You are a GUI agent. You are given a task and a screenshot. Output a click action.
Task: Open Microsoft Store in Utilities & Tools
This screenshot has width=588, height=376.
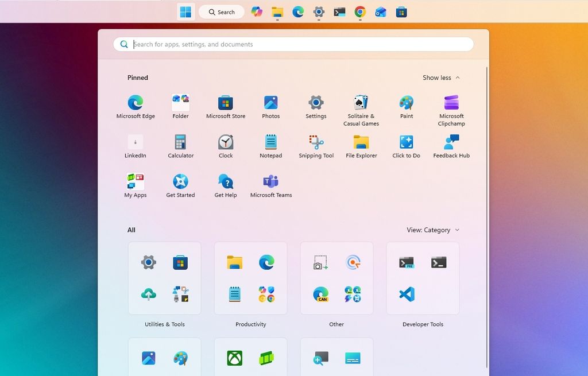(x=180, y=262)
